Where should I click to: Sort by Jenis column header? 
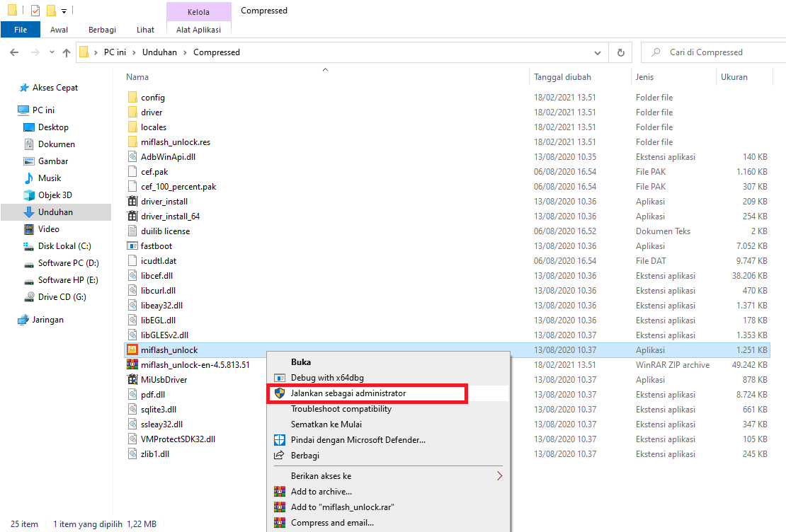pyautogui.click(x=644, y=77)
